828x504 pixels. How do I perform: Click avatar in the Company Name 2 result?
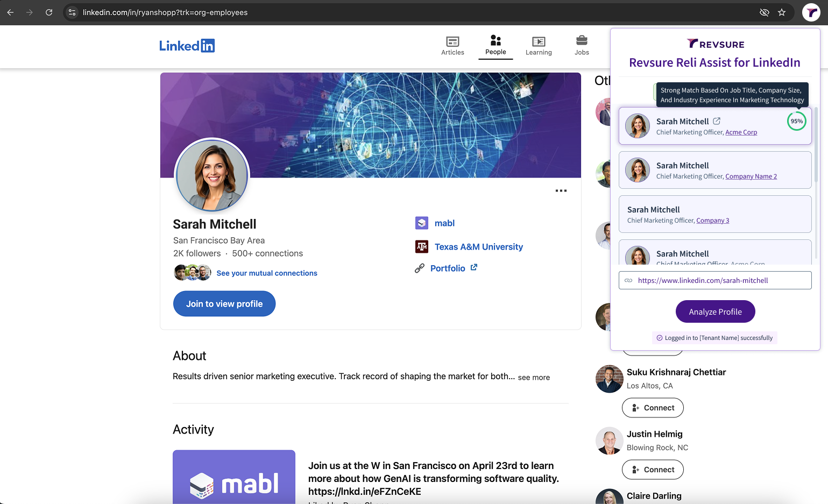coord(638,170)
